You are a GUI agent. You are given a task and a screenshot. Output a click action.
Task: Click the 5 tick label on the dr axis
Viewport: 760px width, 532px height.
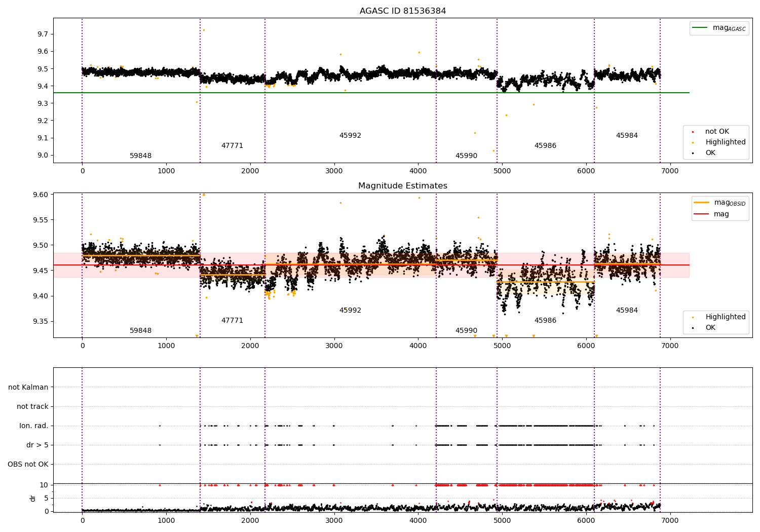(47, 499)
